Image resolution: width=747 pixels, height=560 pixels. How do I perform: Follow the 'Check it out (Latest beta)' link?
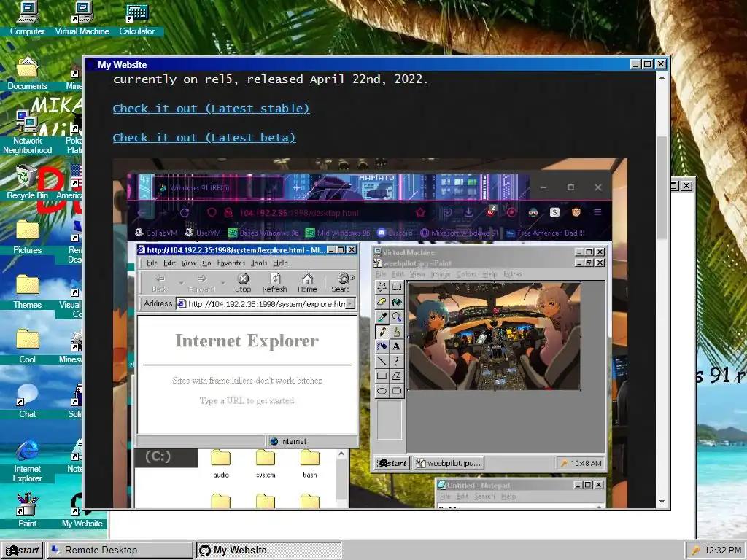(204, 138)
